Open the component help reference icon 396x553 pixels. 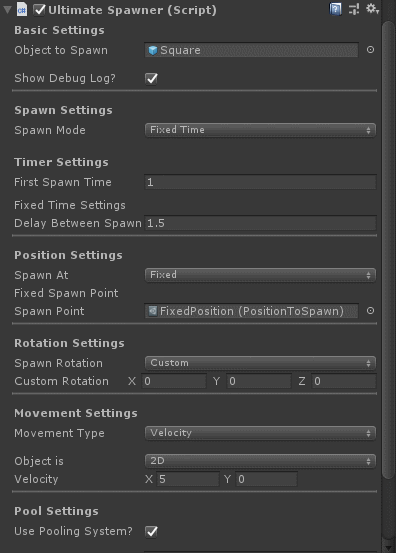click(x=335, y=10)
